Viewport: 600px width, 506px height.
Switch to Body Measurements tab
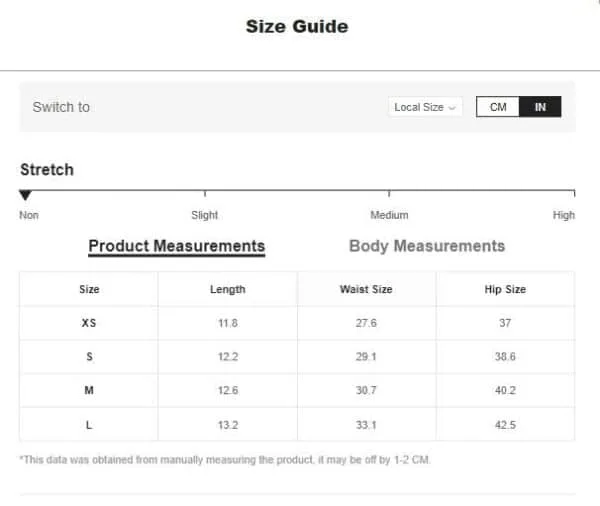pos(427,246)
